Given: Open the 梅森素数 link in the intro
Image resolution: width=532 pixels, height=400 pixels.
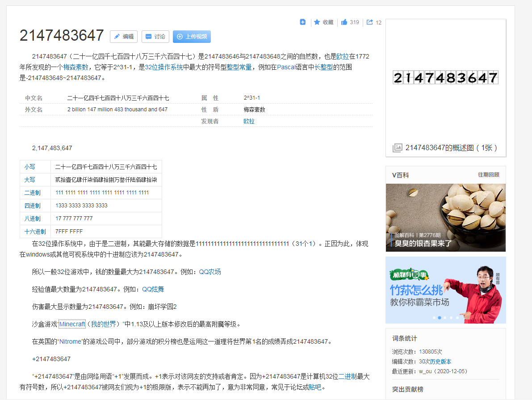Looking at the screenshot, I should [x=75, y=67].
